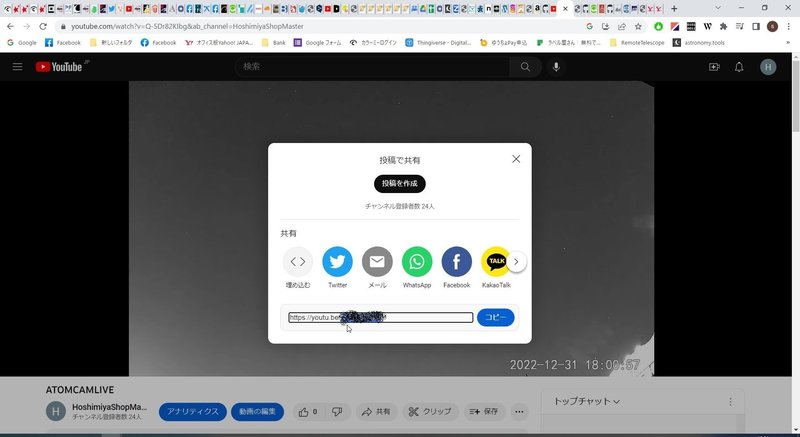800x437 pixels.
Task: Show more share options with right arrow
Action: [516, 262]
